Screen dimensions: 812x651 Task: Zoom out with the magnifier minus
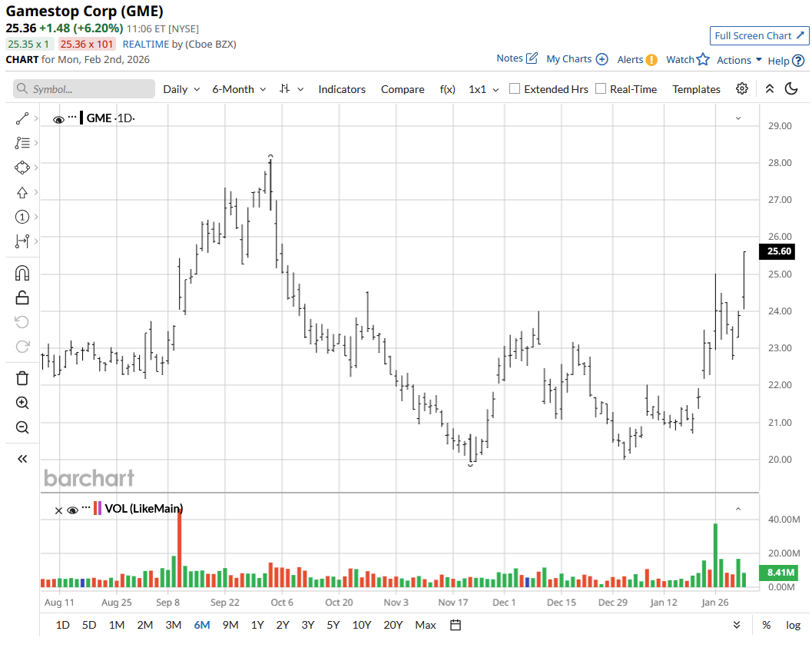pyautogui.click(x=22, y=427)
